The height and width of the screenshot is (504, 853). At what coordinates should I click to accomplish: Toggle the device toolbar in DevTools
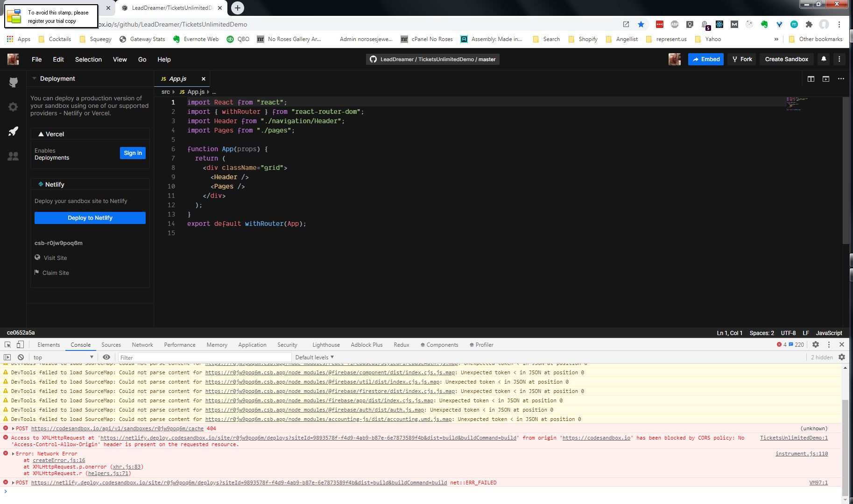(x=20, y=344)
